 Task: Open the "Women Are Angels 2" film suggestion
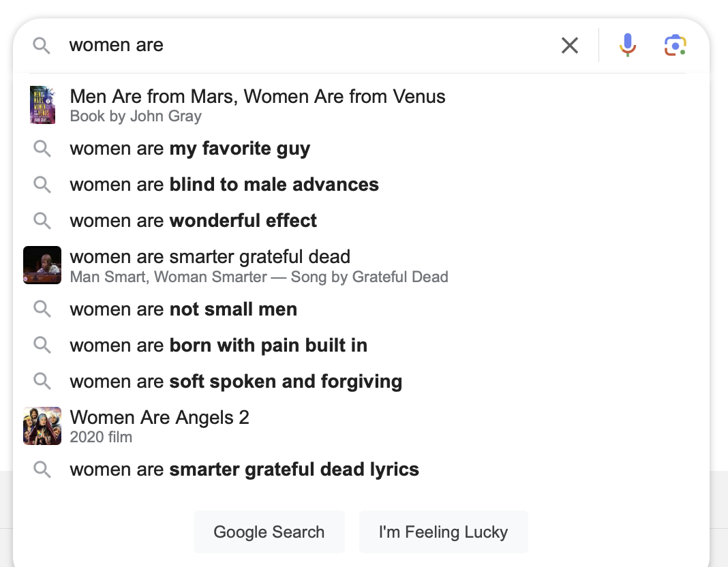click(160, 417)
